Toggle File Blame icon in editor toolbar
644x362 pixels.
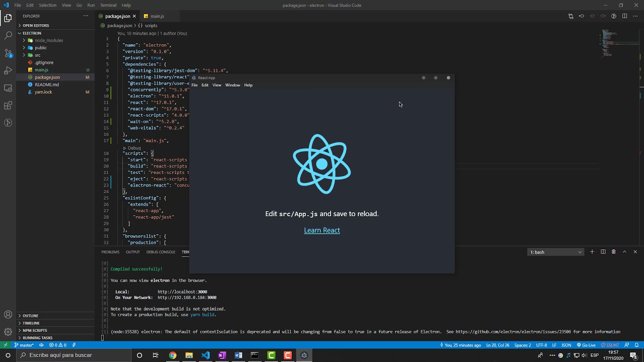click(x=614, y=16)
